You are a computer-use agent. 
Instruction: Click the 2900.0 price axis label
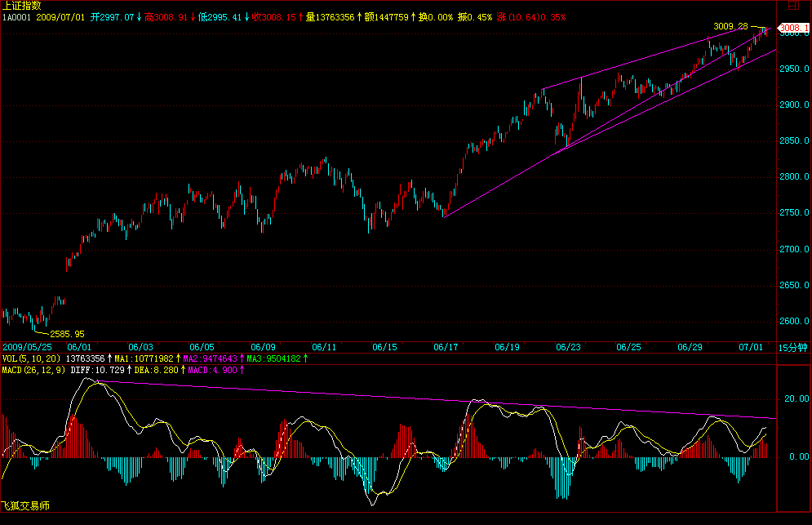click(x=794, y=105)
